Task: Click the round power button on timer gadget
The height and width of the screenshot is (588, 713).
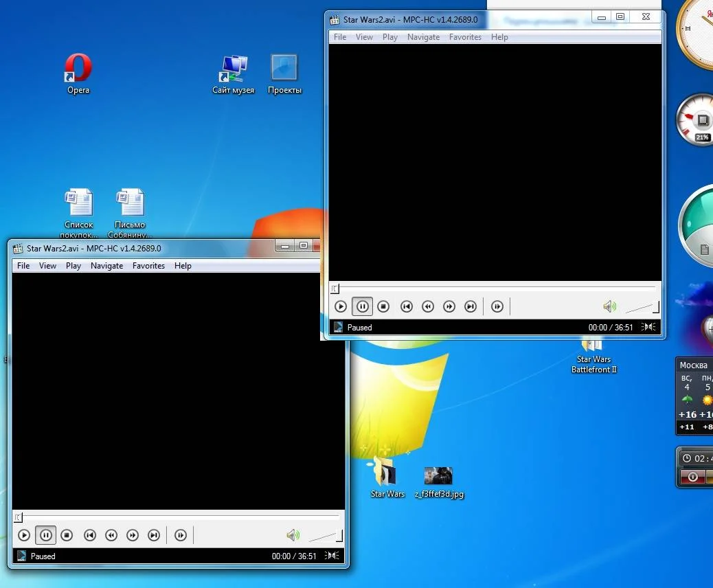Action: (692, 477)
